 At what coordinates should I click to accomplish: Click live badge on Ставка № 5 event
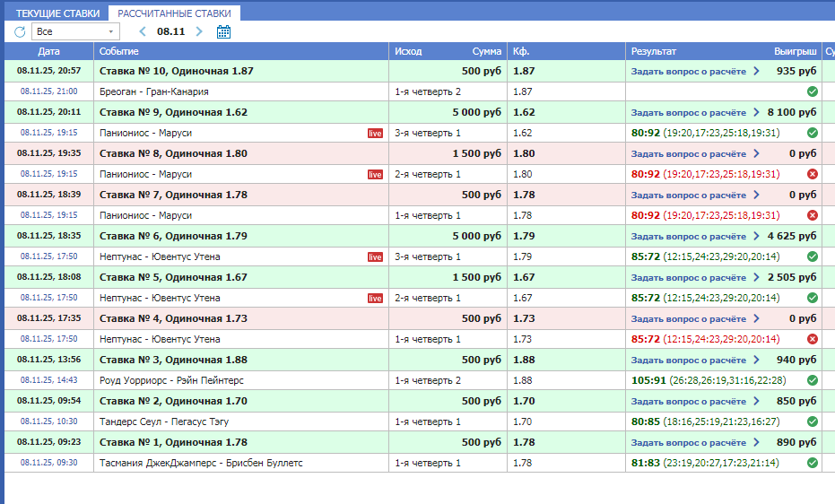tap(375, 298)
